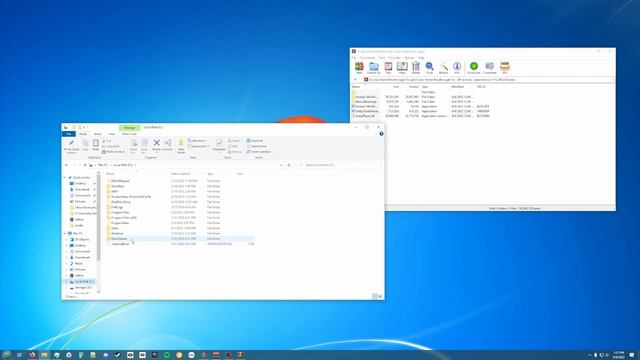Click Move to in Explorer ribbon
Screen dimensions: 640x360
click(133, 146)
